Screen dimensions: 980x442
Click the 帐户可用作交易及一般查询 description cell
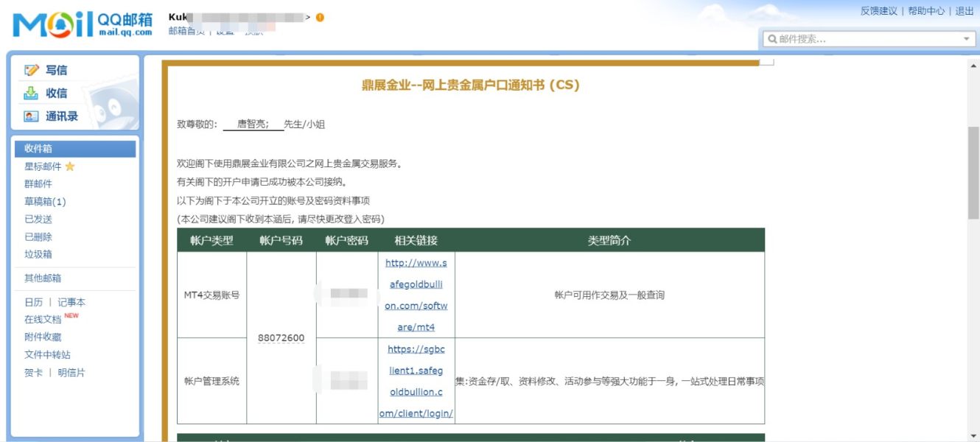(609, 295)
